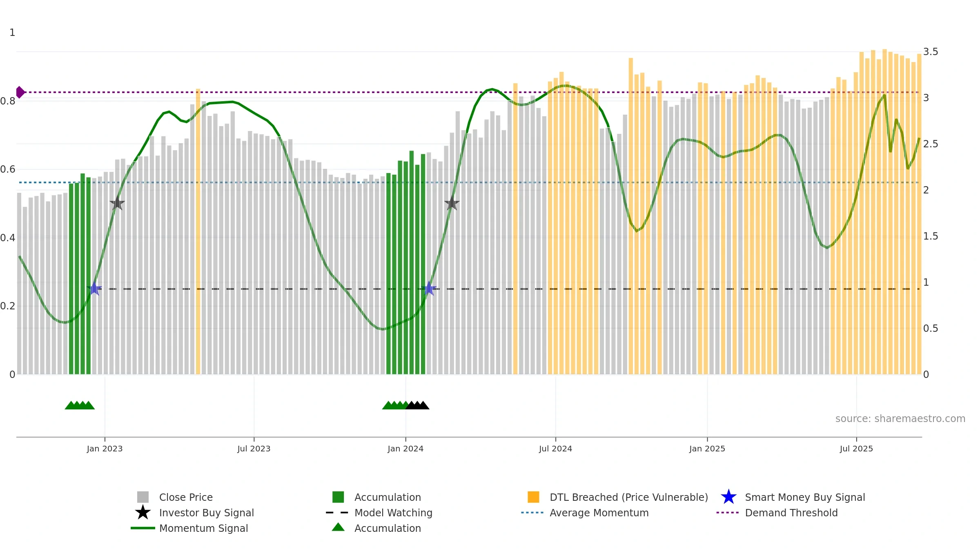Select the purple diamond Demand Threshold marker
This screenshot has height=551, width=980.
20,92
